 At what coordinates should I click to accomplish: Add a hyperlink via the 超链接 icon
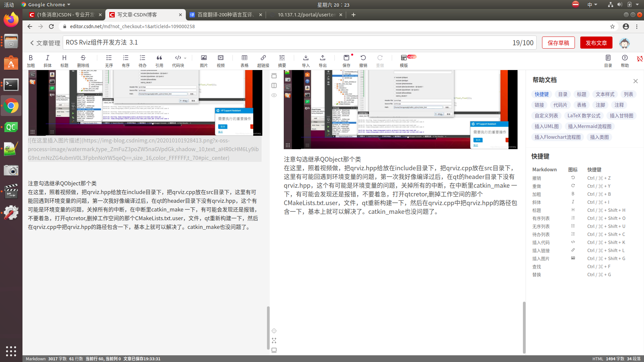pyautogui.click(x=263, y=58)
